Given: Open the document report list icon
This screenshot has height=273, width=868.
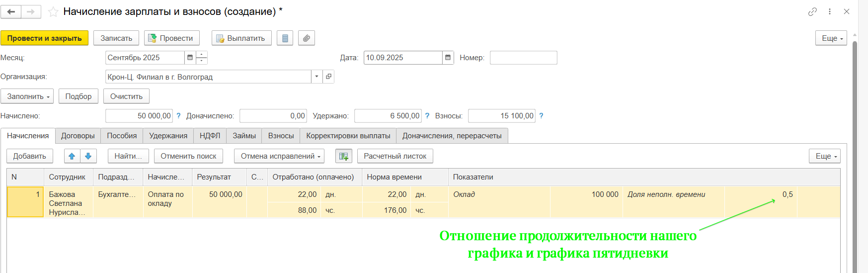Looking at the screenshot, I should [x=285, y=38].
